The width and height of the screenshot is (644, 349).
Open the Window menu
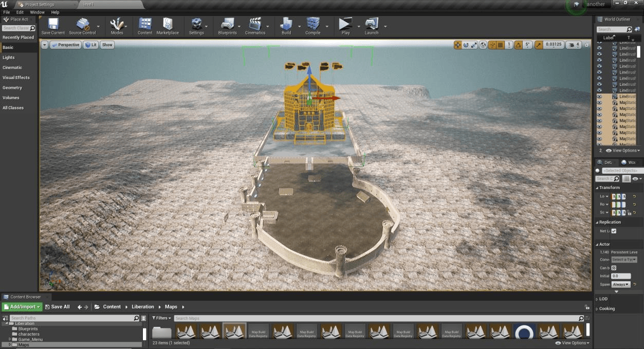click(38, 12)
